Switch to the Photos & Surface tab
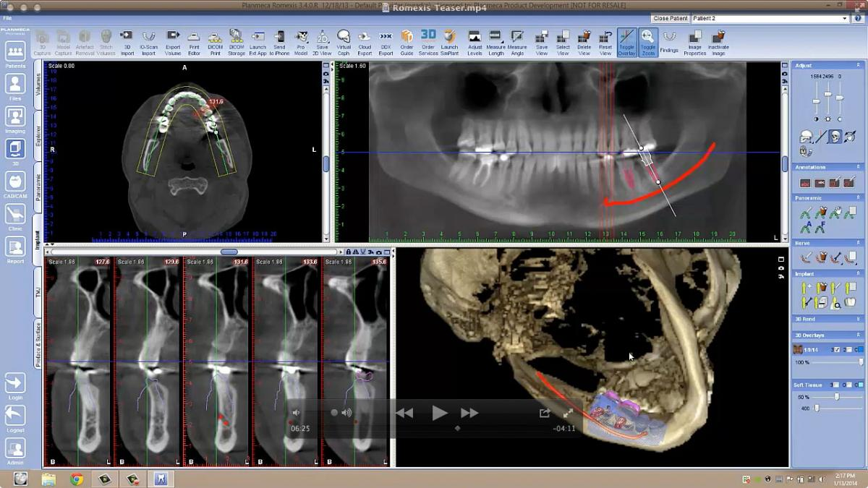The width and height of the screenshot is (868, 488). 39,346
